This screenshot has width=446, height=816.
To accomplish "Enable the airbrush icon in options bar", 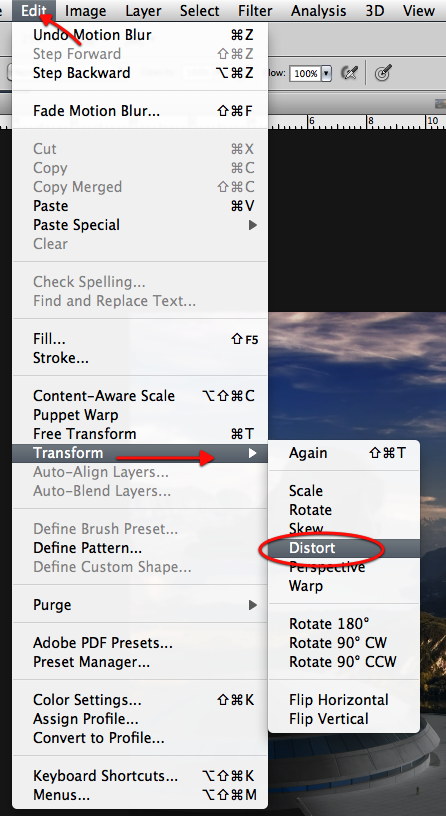I will [349, 73].
